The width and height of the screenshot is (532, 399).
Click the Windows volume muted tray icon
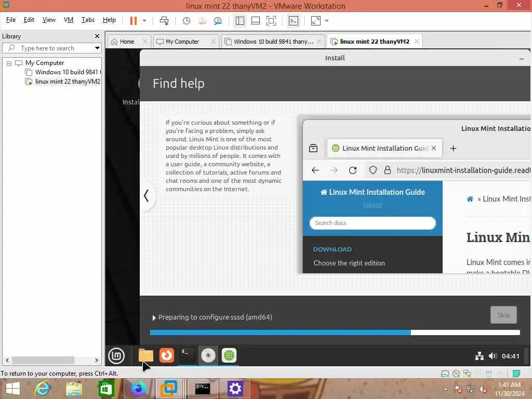483,389
